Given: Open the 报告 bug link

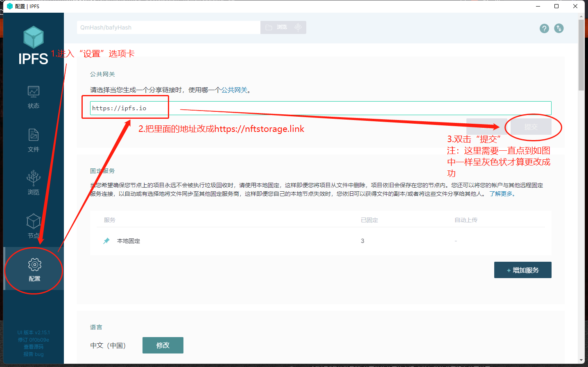Looking at the screenshot, I should [34, 354].
